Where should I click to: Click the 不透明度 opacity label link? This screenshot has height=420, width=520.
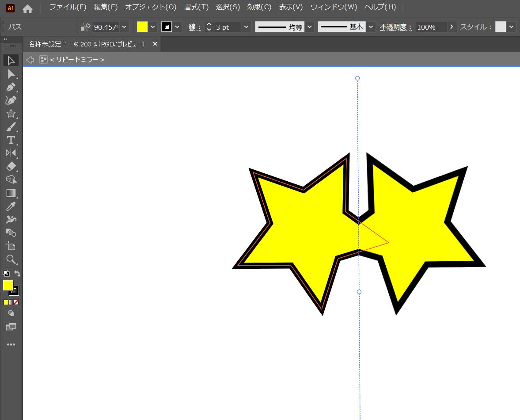point(396,27)
